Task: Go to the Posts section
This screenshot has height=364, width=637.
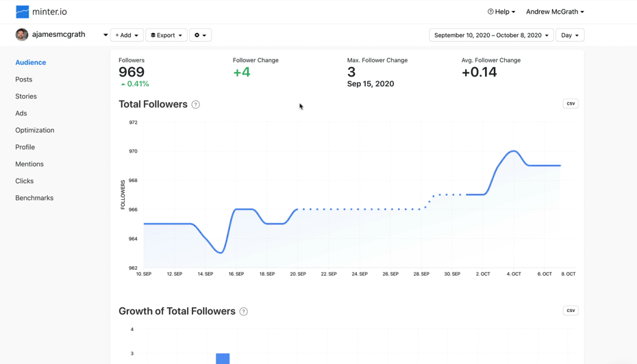Action: tap(24, 79)
